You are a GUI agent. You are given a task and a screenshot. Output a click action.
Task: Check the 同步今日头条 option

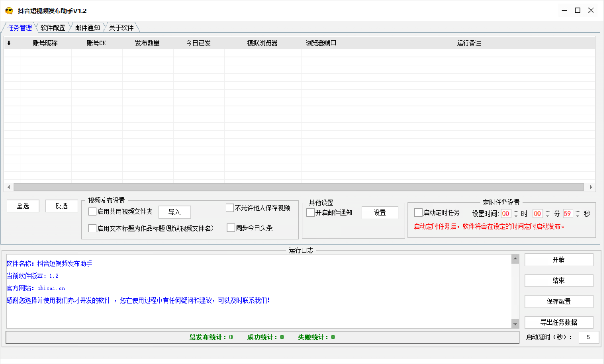click(x=231, y=228)
